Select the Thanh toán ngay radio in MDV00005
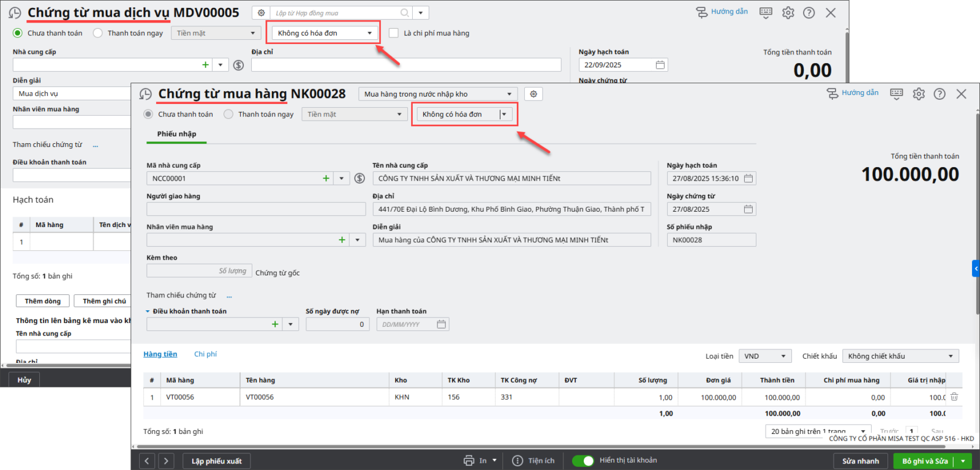The height and width of the screenshot is (470, 980). point(98,33)
